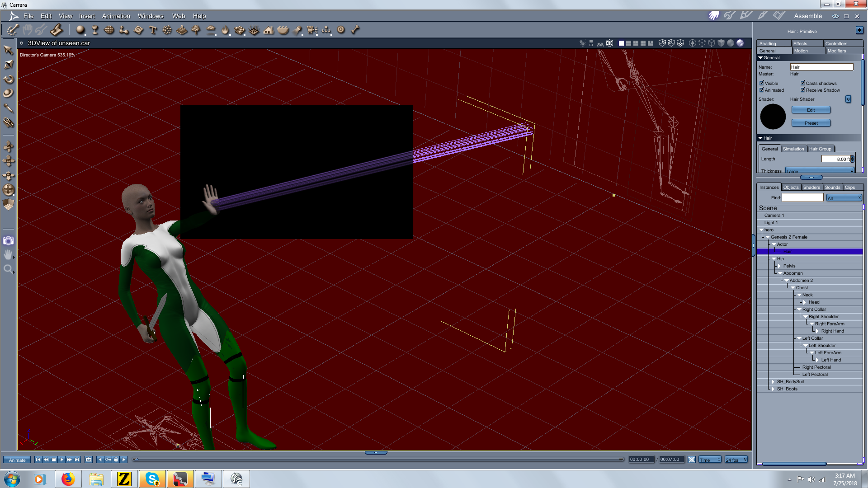868x488 pixels.
Task: Select the rotate tool in the left sidebar
Action: [9, 79]
